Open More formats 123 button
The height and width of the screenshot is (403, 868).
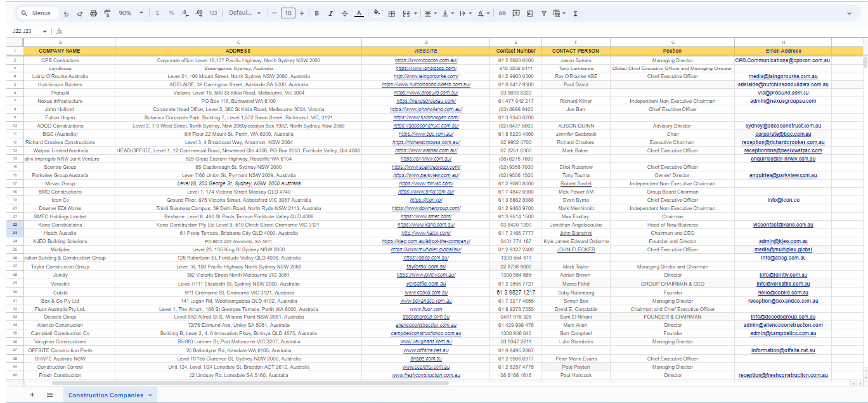pyautogui.click(x=213, y=13)
